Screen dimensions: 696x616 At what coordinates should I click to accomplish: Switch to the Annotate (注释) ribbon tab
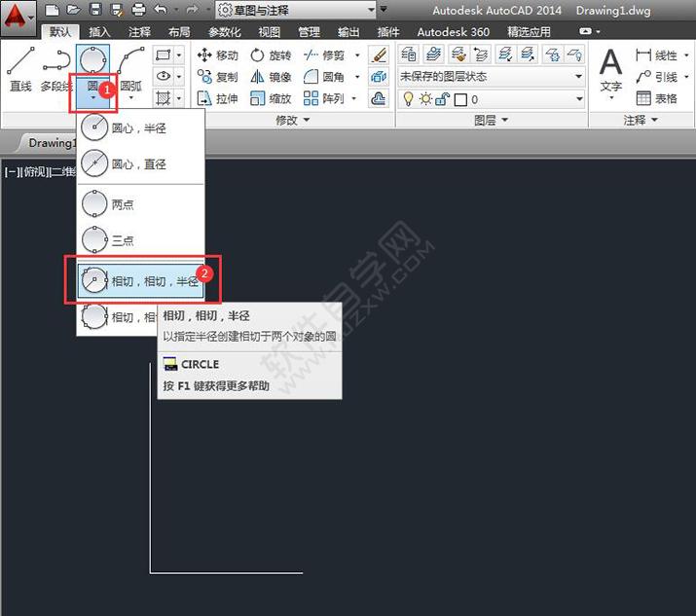tap(139, 32)
